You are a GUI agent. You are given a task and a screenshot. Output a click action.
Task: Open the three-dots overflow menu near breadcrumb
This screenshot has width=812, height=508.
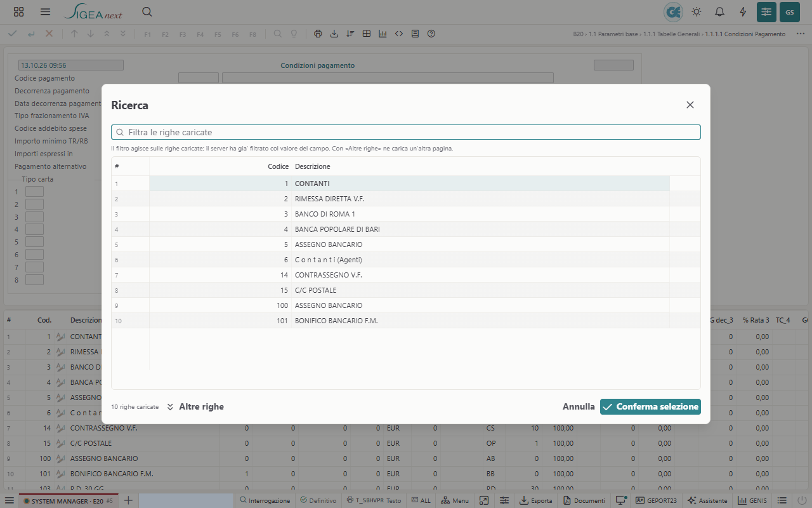click(801, 34)
